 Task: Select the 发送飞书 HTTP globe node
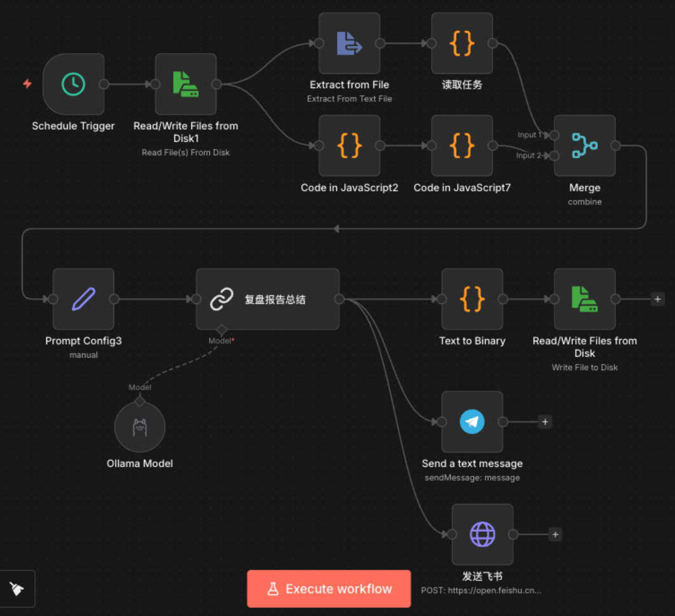483,534
